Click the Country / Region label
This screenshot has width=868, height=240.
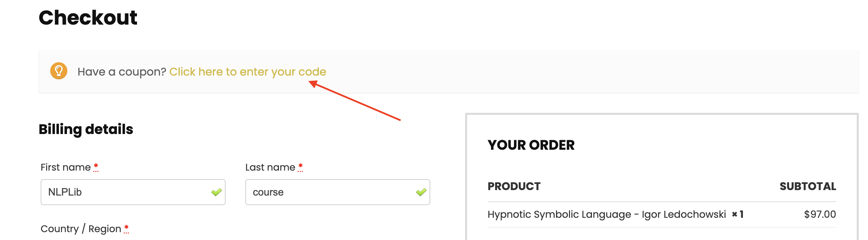tap(81, 229)
